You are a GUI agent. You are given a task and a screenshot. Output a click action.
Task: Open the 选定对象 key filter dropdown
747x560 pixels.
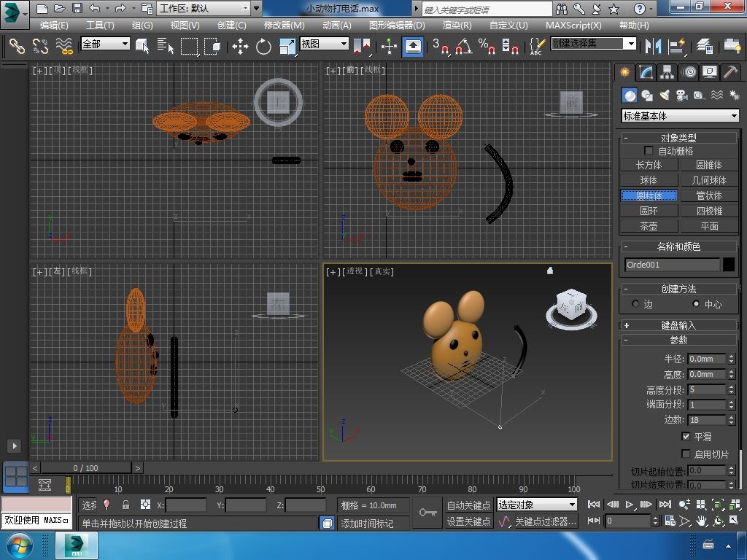(x=537, y=505)
